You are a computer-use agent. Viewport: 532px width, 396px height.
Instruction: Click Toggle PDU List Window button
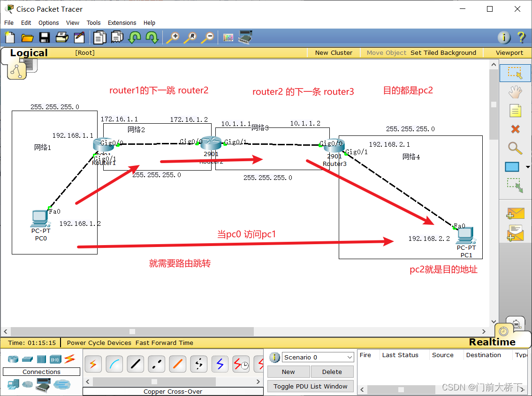[311, 386]
